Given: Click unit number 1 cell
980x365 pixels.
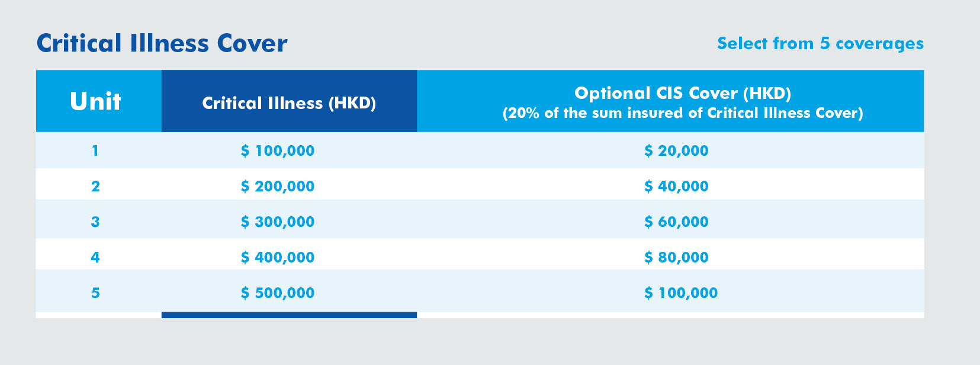Looking at the screenshot, I should click(95, 151).
